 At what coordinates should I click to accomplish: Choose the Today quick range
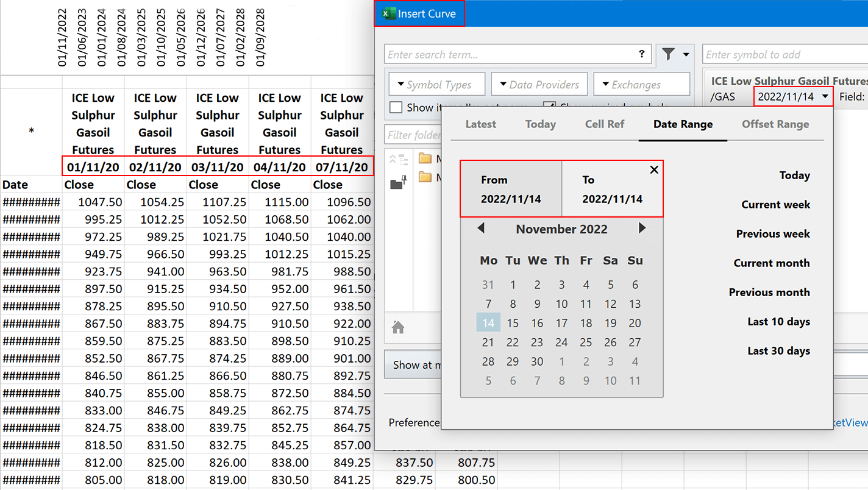795,176
